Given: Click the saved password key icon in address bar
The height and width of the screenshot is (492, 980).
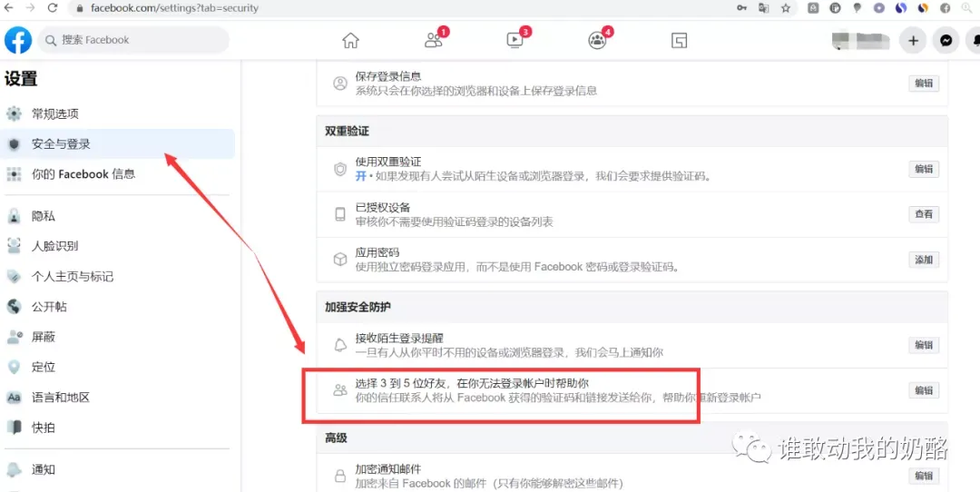Looking at the screenshot, I should [x=742, y=8].
